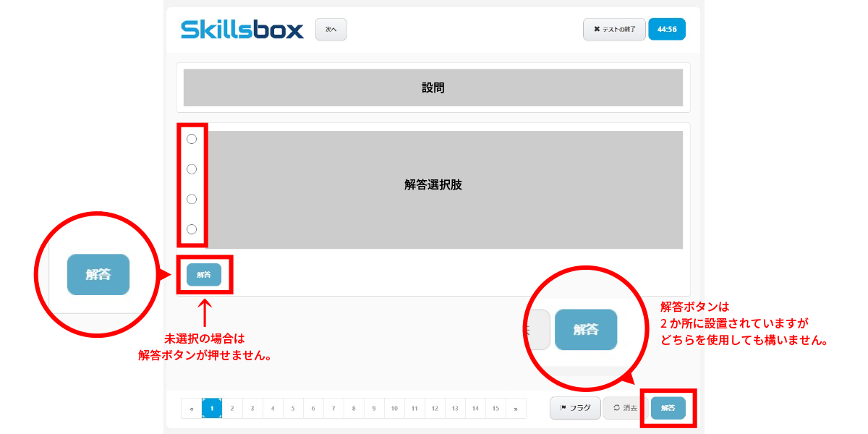Jump to question page 15
The height and width of the screenshot is (434, 868).
click(x=495, y=408)
